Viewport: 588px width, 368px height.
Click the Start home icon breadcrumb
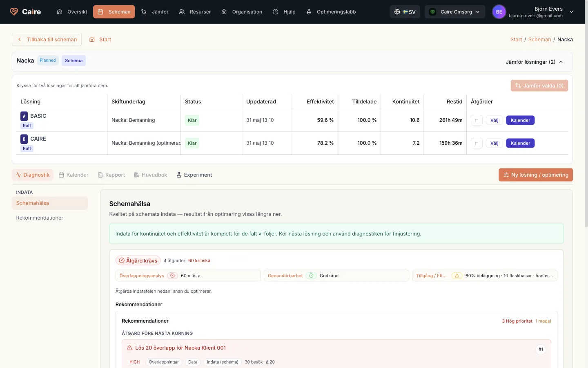pos(92,40)
